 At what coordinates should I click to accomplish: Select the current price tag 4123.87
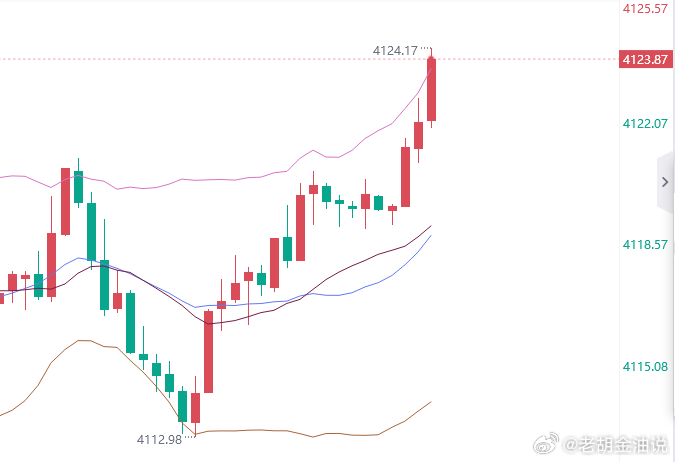click(646, 59)
